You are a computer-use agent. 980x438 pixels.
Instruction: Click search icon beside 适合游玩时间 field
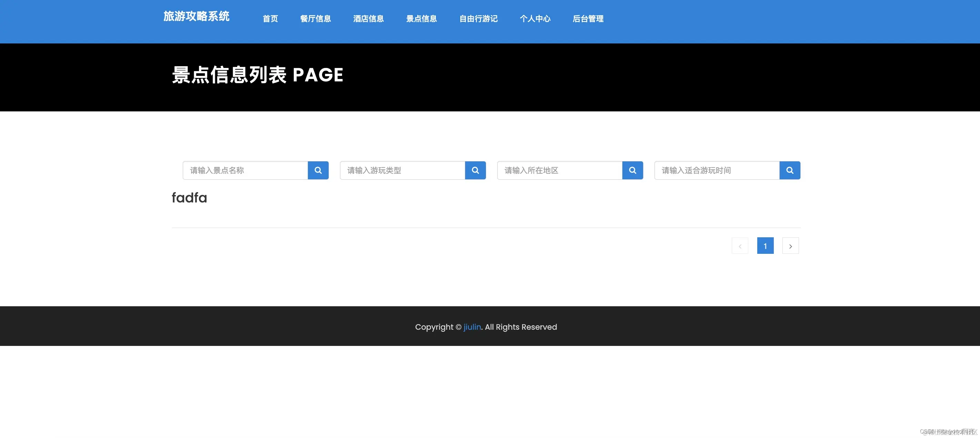789,170
